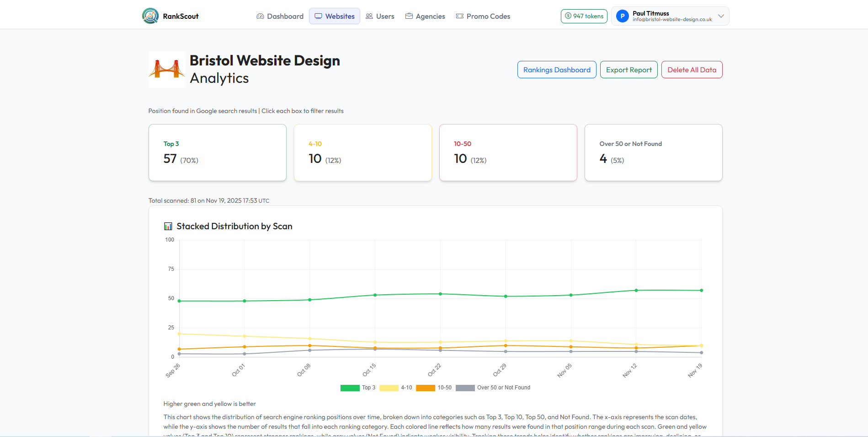Switch to the Websites tab

point(334,16)
